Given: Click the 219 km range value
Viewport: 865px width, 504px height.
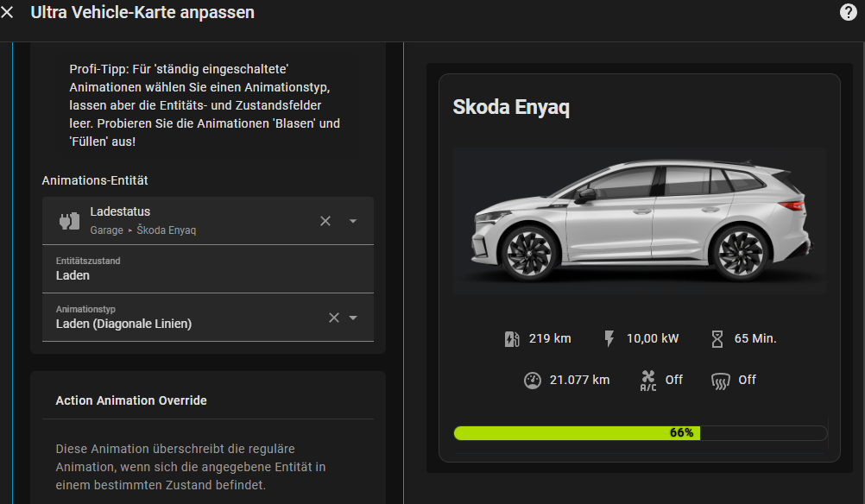Looking at the screenshot, I should 550,339.
